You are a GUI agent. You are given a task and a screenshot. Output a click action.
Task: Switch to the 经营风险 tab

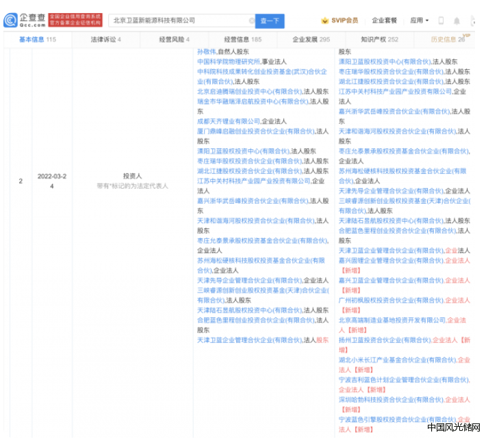coord(174,39)
